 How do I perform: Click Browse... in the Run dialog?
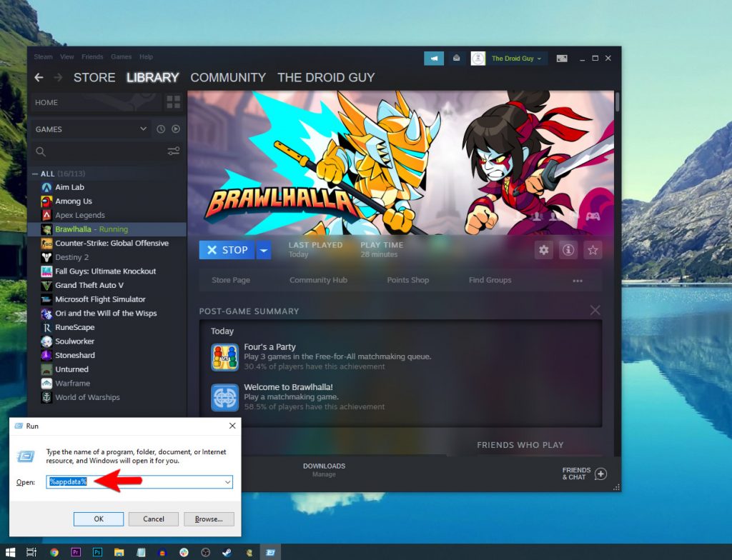(x=209, y=519)
